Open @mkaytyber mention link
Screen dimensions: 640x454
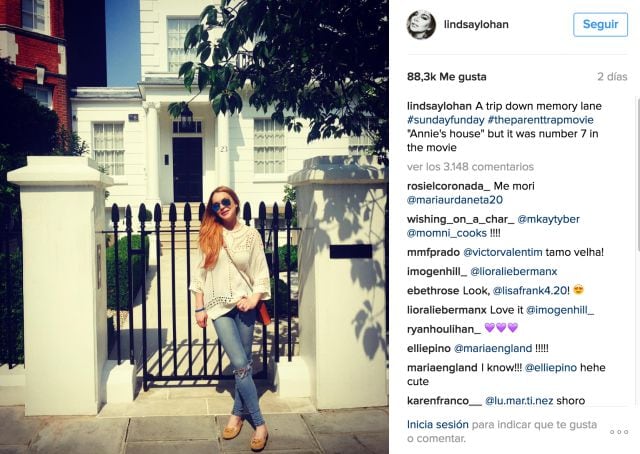coord(548,219)
